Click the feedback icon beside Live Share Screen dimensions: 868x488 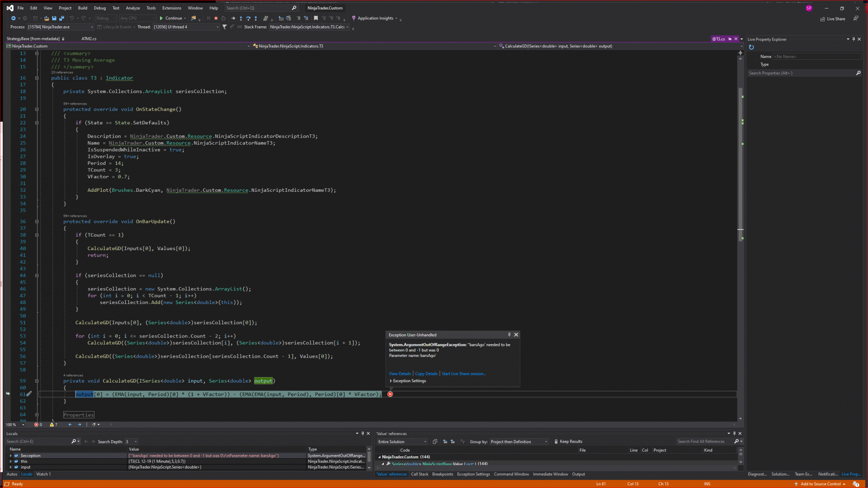856,19
